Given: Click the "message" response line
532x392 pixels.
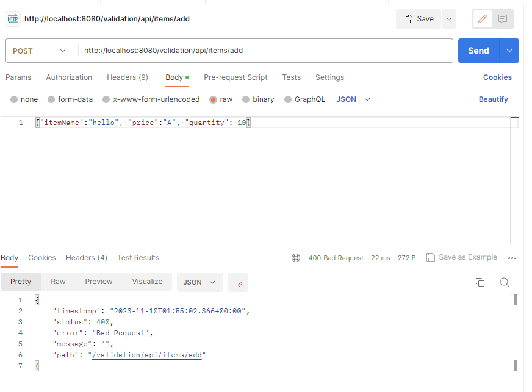Looking at the screenshot, I should tap(83, 344).
